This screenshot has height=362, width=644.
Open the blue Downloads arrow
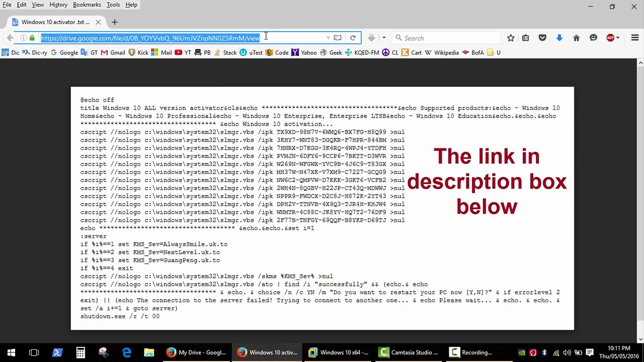coord(559,38)
